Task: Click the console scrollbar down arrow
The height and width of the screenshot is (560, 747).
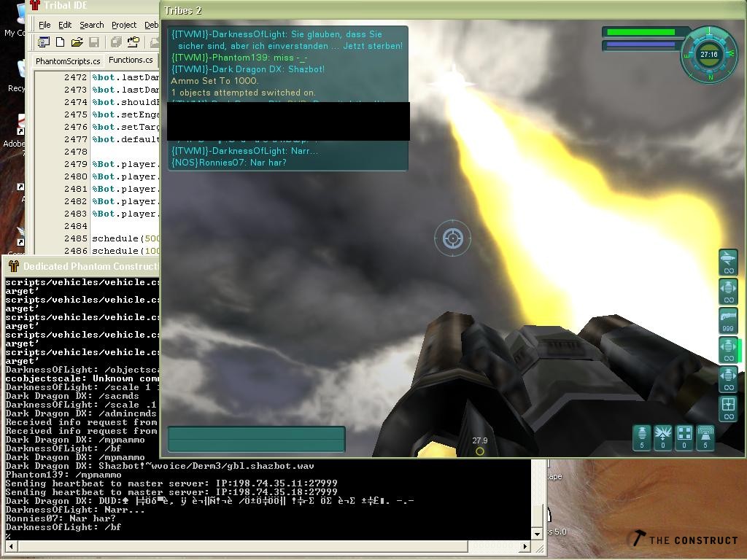Action: click(x=538, y=534)
